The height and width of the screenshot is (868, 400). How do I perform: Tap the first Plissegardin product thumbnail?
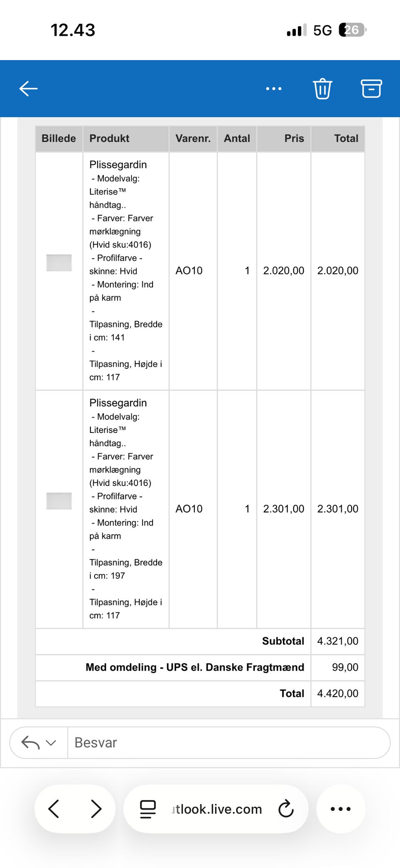[59, 263]
